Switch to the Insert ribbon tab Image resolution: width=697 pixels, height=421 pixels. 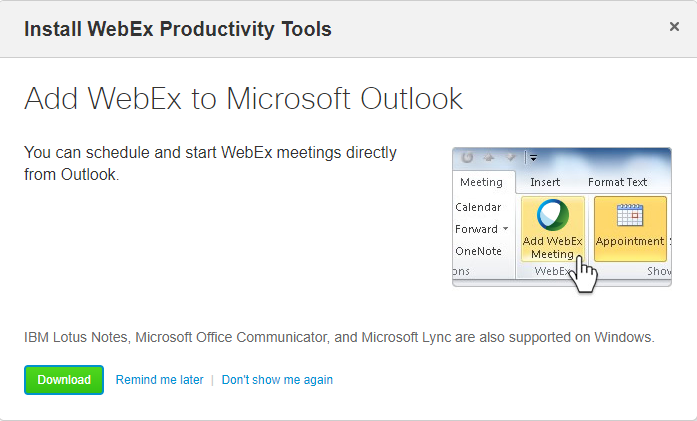point(545,182)
